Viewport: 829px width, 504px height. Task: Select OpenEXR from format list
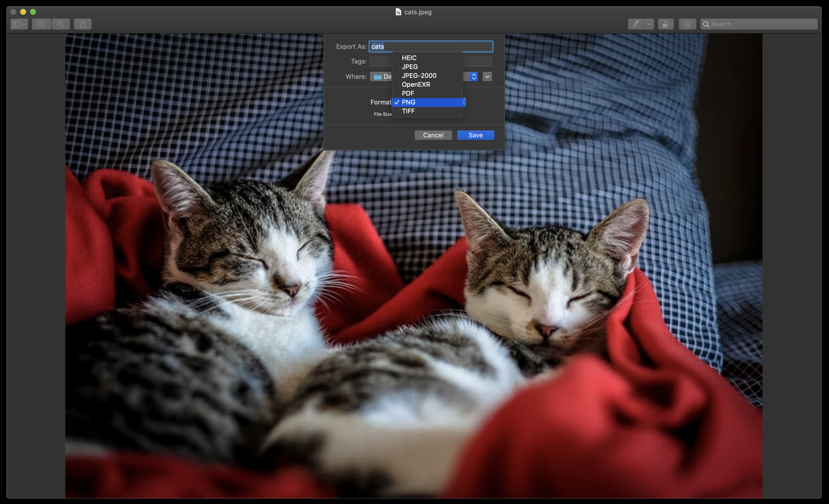point(416,84)
